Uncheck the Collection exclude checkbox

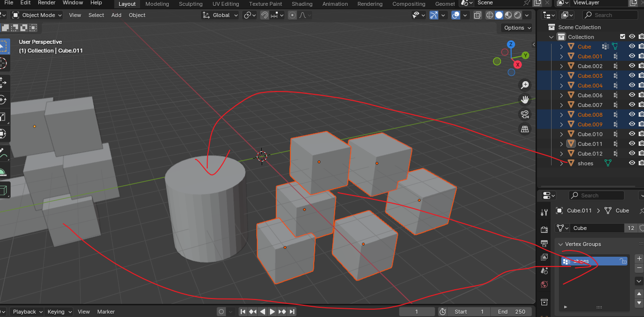pyautogui.click(x=623, y=36)
